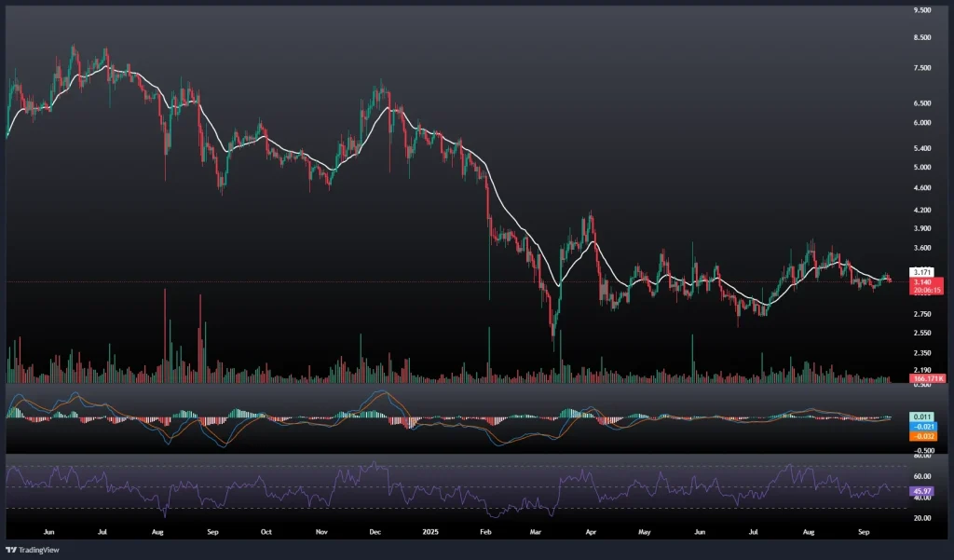Click the 166.171K volume label
The image size is (954, 560).
(929, 378)
